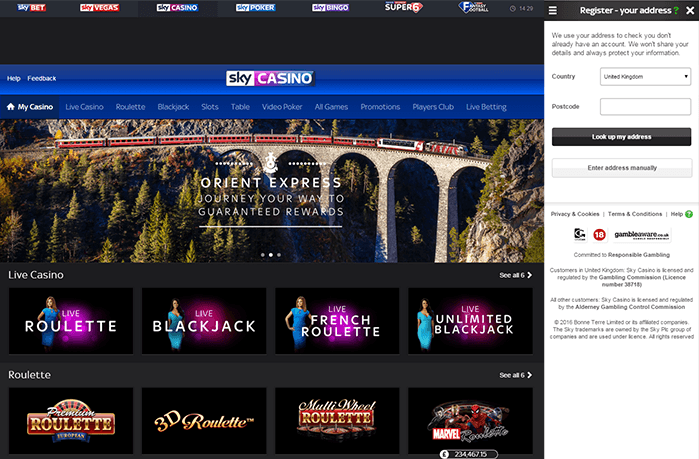Click Look up my address button
The image size is (699, 459).
pyautogui.click(x=621, y=137)
